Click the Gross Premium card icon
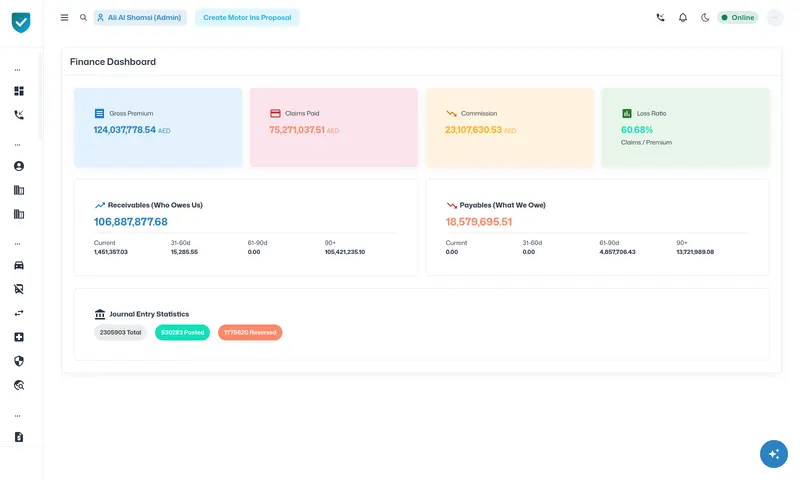The width and height of the screenshot is (800, 480). [x=99, y=113]
